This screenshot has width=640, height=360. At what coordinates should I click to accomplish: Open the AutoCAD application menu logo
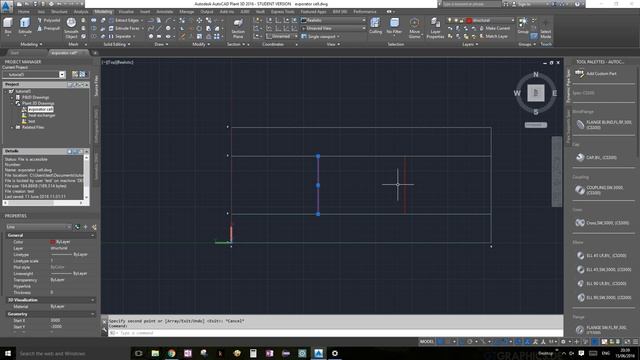[x=6, y=6]
